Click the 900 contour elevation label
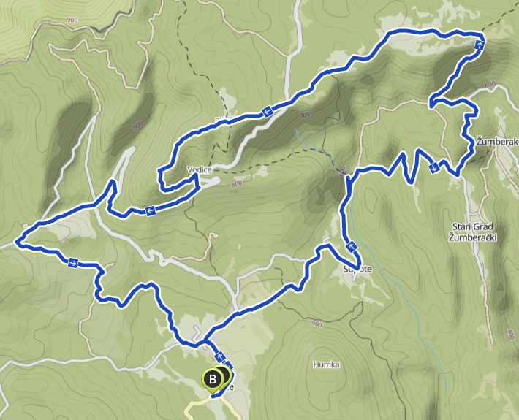 pyautogui.click(x=72, y=20)
